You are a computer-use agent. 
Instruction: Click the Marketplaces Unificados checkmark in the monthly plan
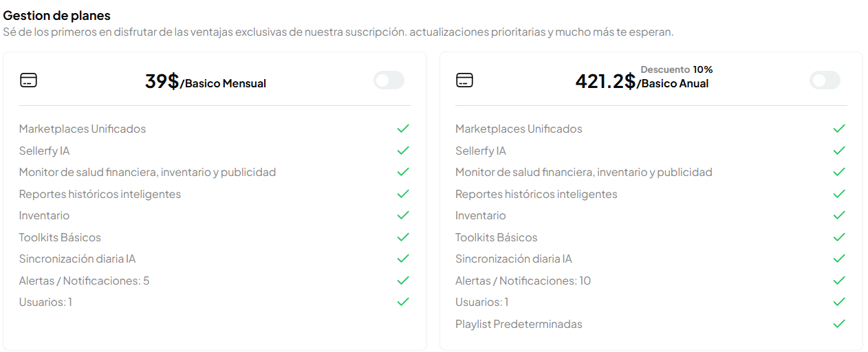[403, 129]
